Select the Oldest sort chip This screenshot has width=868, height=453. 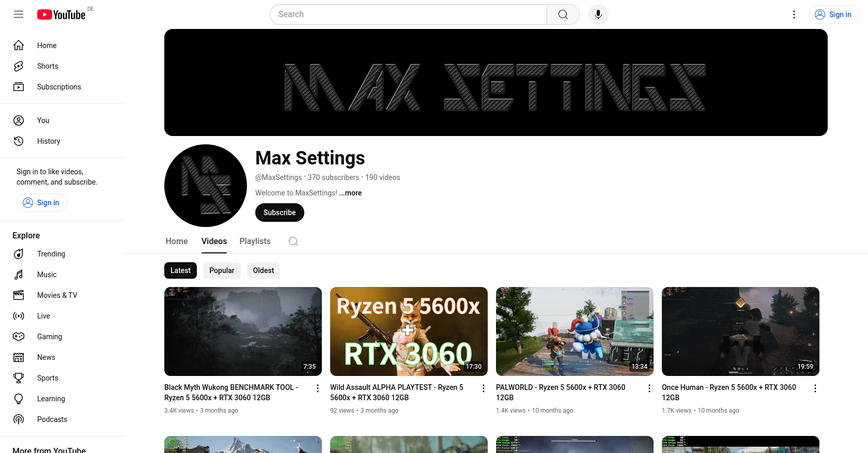pos(263,270)
